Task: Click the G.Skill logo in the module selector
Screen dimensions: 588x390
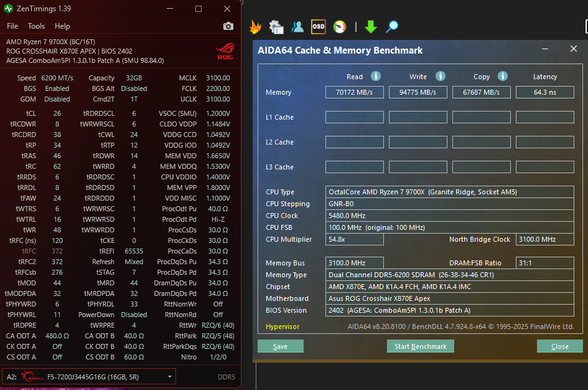Action: pos(32,376)
